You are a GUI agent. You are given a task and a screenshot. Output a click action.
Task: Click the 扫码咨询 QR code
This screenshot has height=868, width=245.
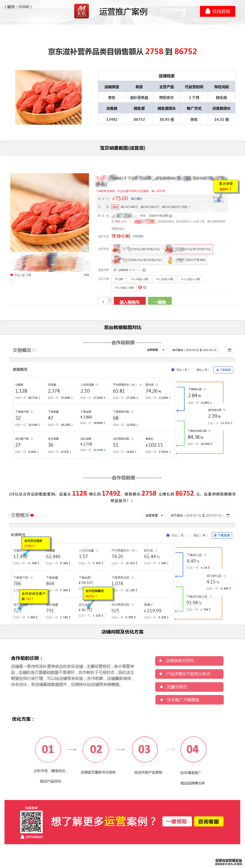click(31, 822)
